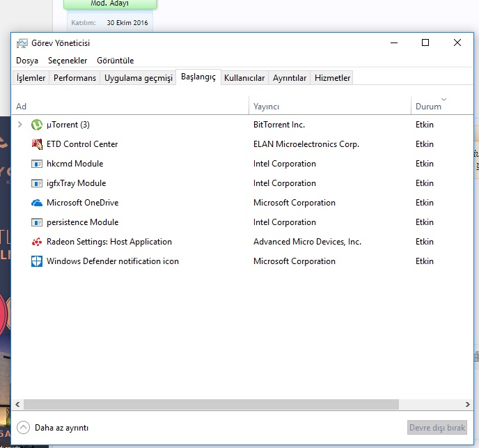
Task: Click the ELAN Microelectronics Corp. publisher cell
Action: [x=306, y=144]
